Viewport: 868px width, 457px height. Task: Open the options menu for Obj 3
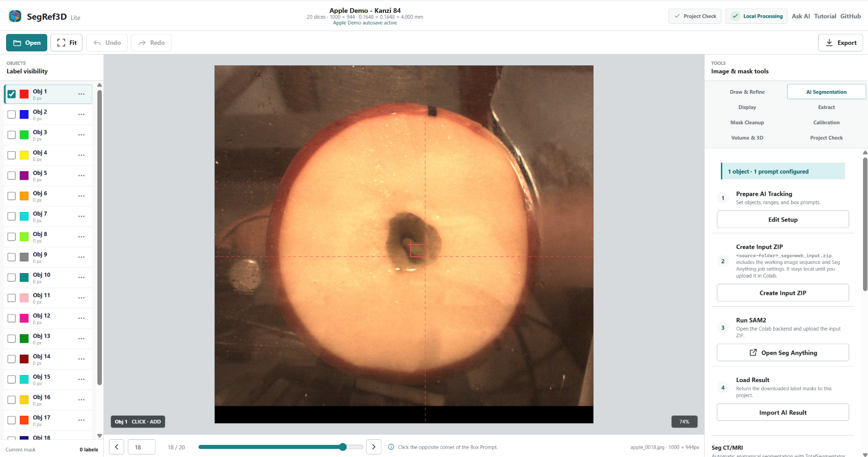click(81, 135)
